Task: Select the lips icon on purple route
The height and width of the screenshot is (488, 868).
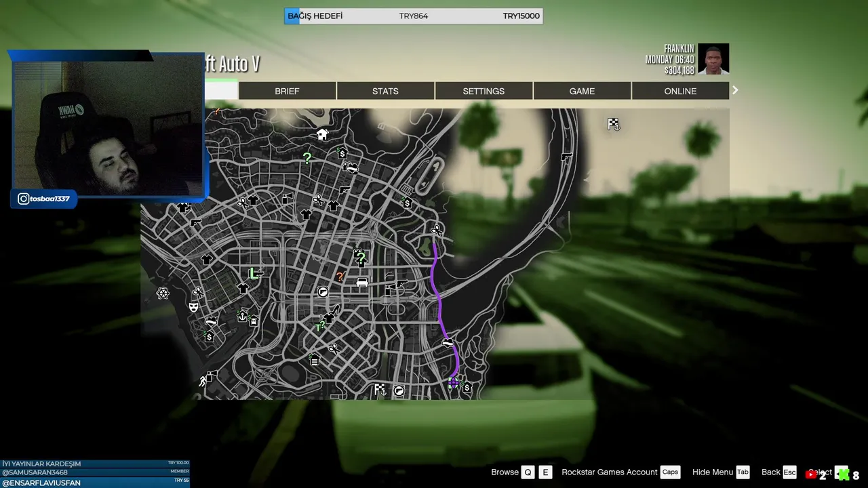Action: (x=447, y=343)
